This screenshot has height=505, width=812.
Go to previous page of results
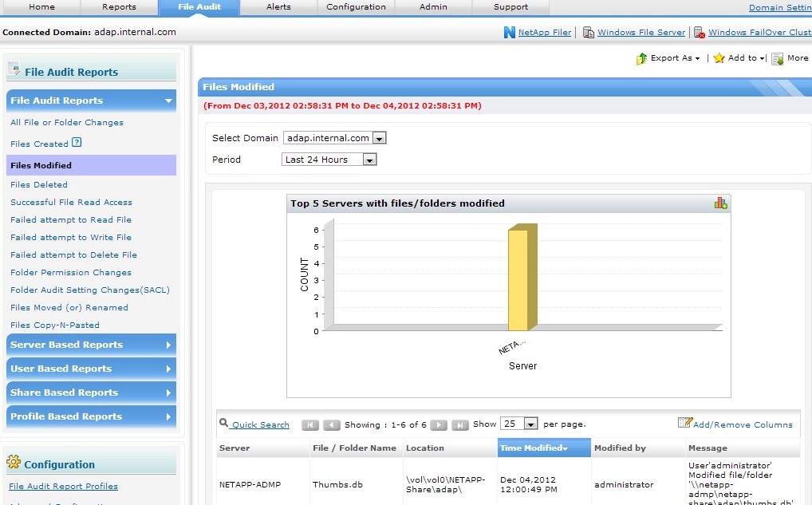pyautogui.click(x=332, y=425)
